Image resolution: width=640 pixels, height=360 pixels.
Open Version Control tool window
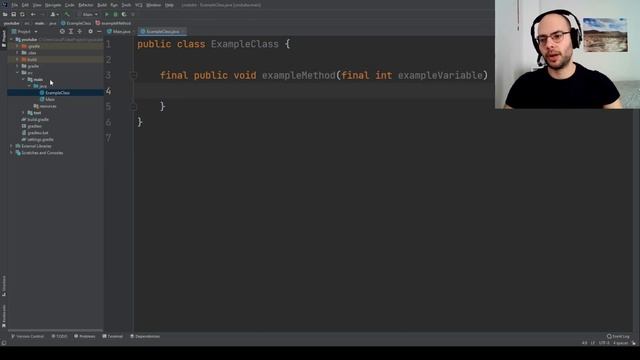point(27,336)
